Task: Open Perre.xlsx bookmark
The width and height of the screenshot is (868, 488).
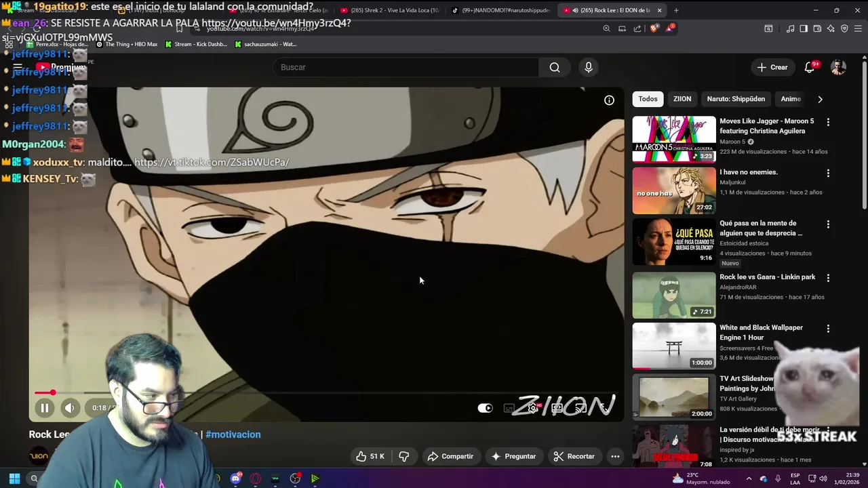Action: point(56,44)
